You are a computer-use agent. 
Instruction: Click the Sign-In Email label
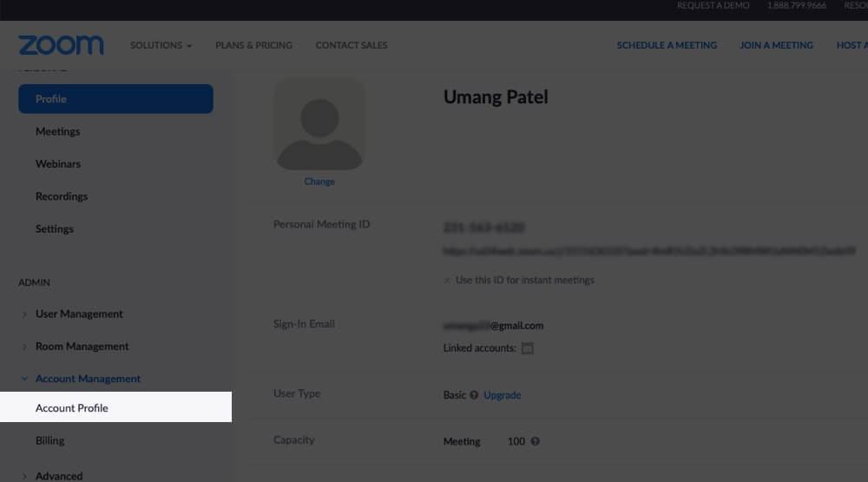click(304, 324)
